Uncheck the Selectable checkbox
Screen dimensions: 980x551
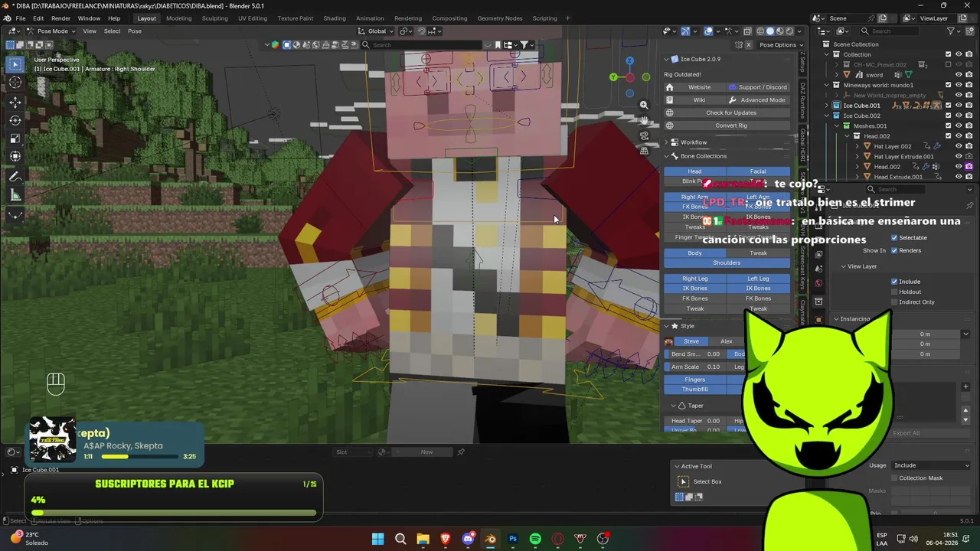(x=894, y=238)
